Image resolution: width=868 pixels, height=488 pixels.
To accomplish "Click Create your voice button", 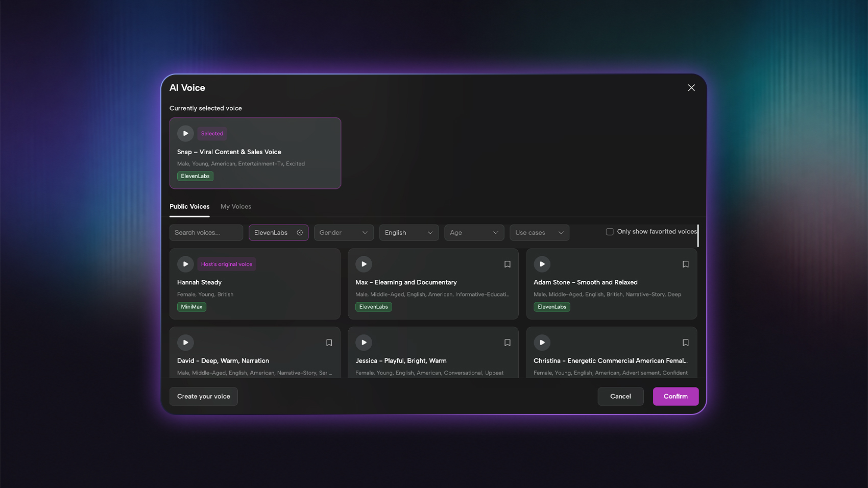I will point(203,397).
